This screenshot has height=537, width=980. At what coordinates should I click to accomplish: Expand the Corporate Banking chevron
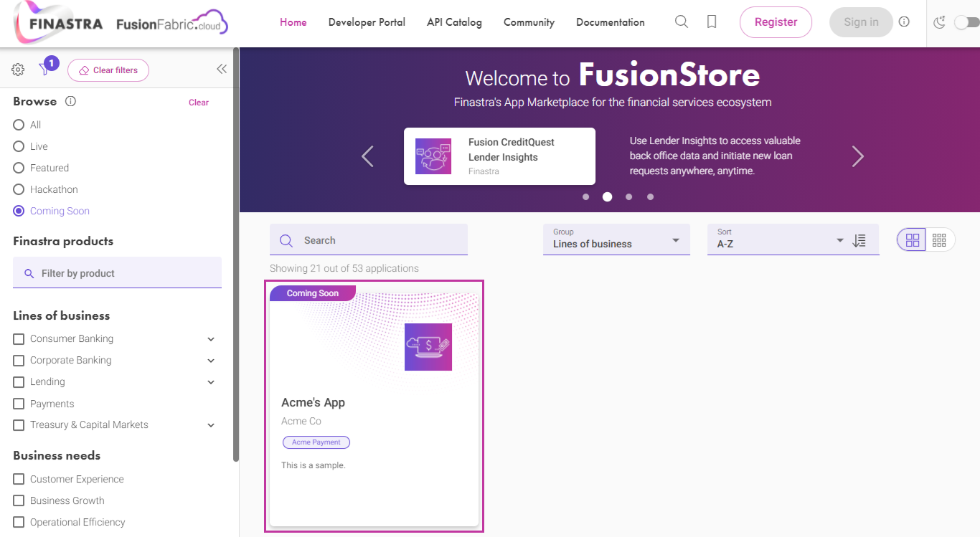point(211,361)
